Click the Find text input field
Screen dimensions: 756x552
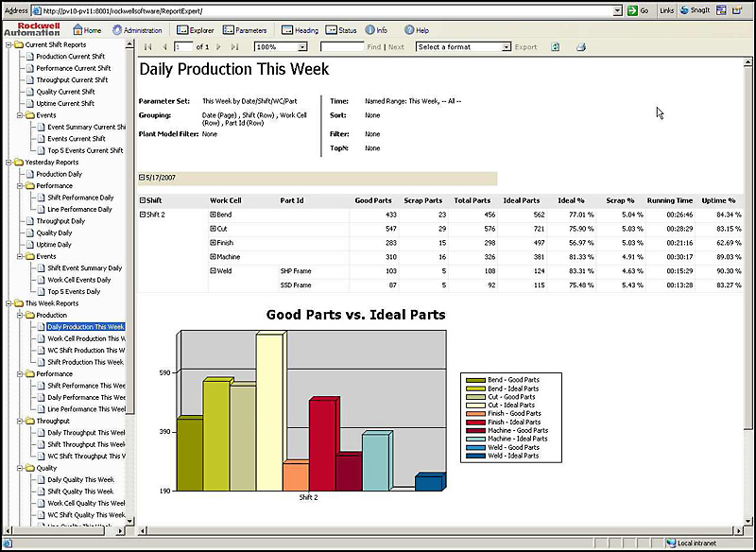click(342, 46)
